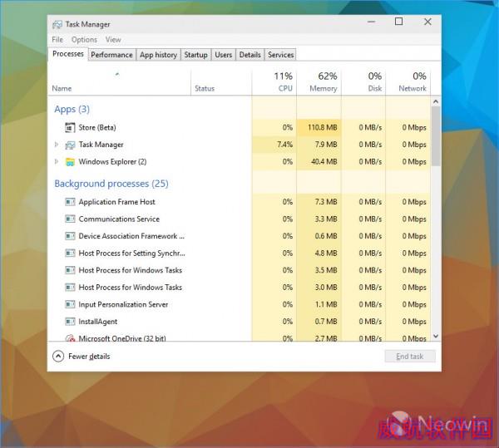The image size is (499, 448).
Task: Click the Windows Explorer folder icon
Action: pyautogui.click(x=70, y=162)
